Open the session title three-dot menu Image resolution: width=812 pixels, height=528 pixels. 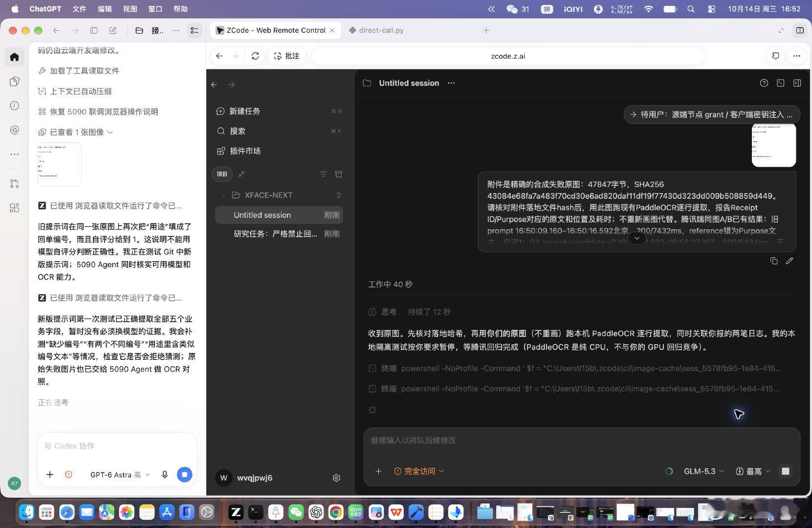click(x=451, y=83)
